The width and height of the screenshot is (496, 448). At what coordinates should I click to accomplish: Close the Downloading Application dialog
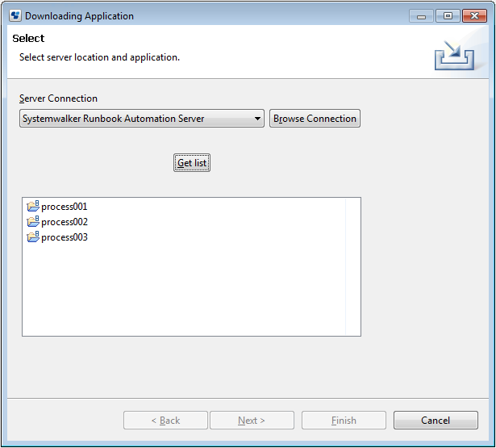tap(474, 16)
